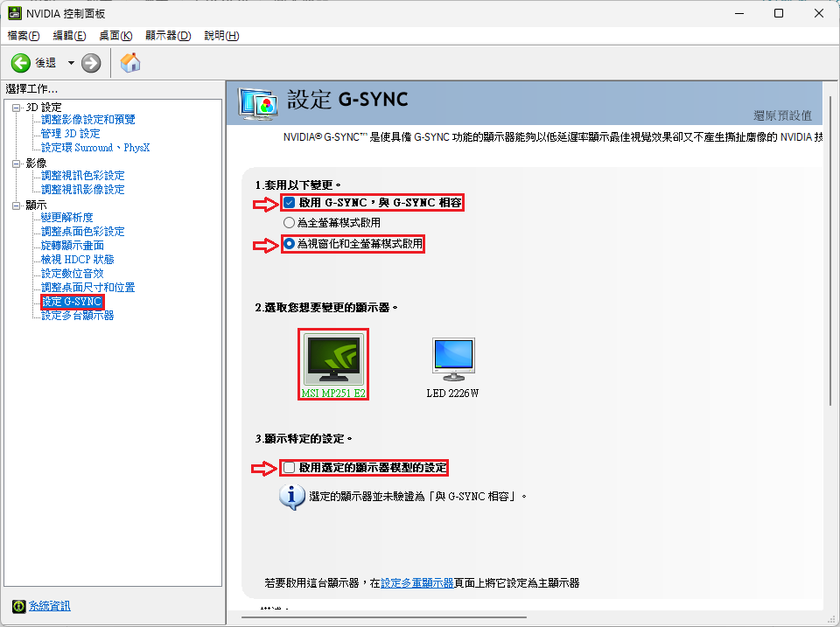Open 調整視訊色彩設定
Screen dimensions: 840x627
pyautogui.click(x=83, y=175)
